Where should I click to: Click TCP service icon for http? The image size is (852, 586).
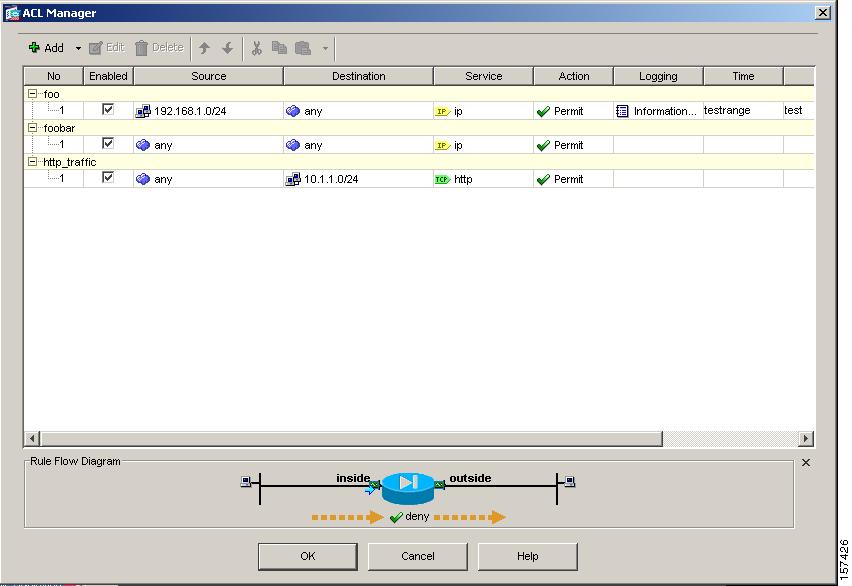pyautogui.click(x=442, y=179)
